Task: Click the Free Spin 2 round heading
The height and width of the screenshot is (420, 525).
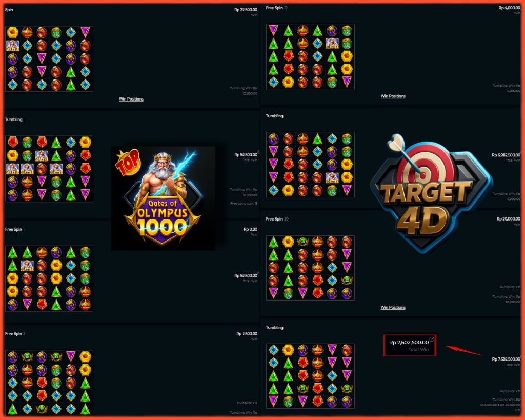Action: tap(15, 333)
